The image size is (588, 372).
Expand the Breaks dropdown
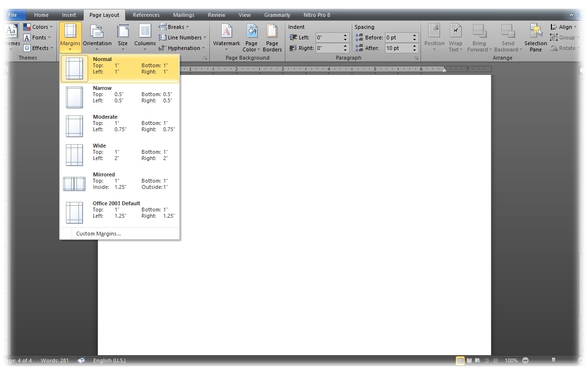174,27
